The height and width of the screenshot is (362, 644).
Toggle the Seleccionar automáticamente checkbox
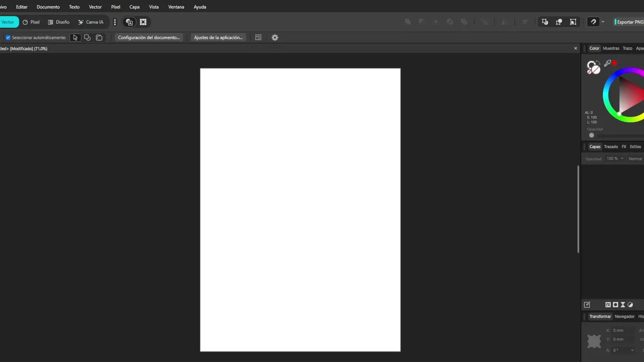click(x=8, y=38)
